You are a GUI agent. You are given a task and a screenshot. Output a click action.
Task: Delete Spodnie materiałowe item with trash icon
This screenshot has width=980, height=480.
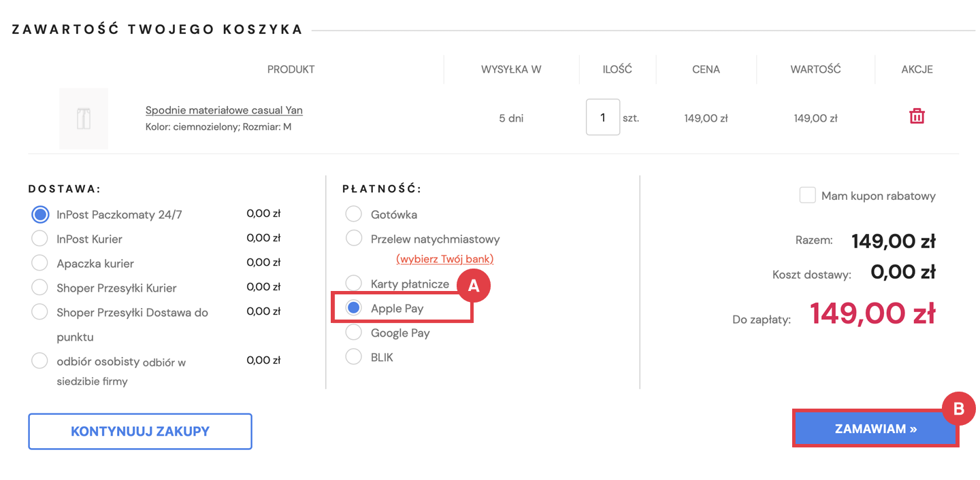pyautogui.click(x=917, y=116)
